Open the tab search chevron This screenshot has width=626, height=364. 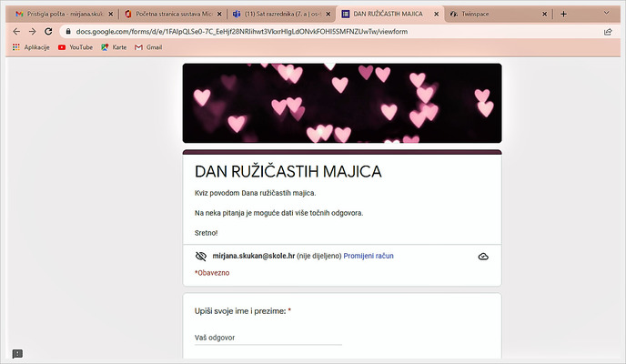point(606,13)
